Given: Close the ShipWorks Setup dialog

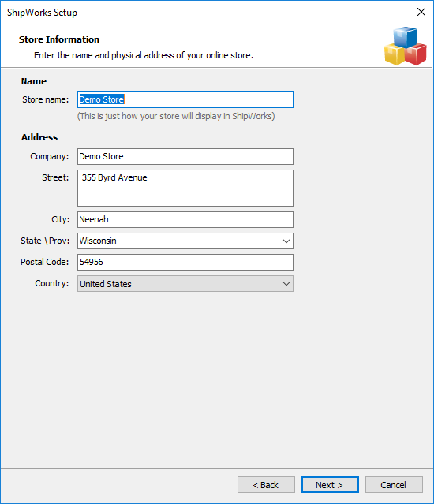Looking at the screenshot, I should point(421,12).
